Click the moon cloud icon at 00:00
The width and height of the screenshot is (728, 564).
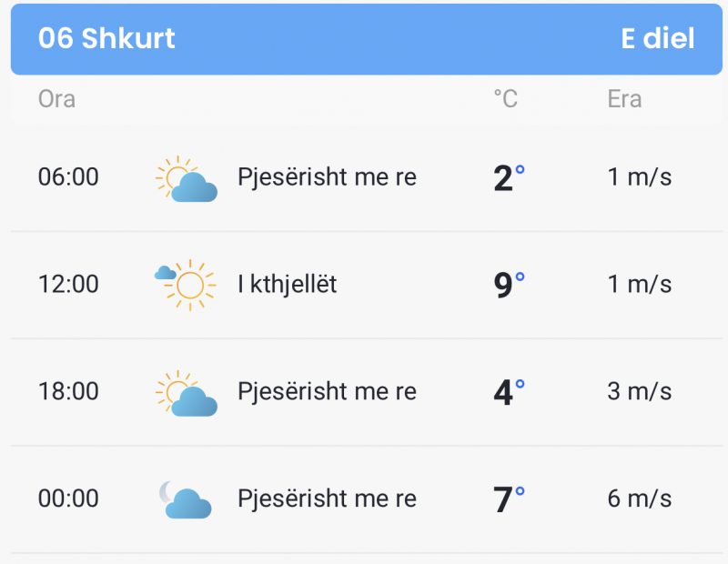186,499
